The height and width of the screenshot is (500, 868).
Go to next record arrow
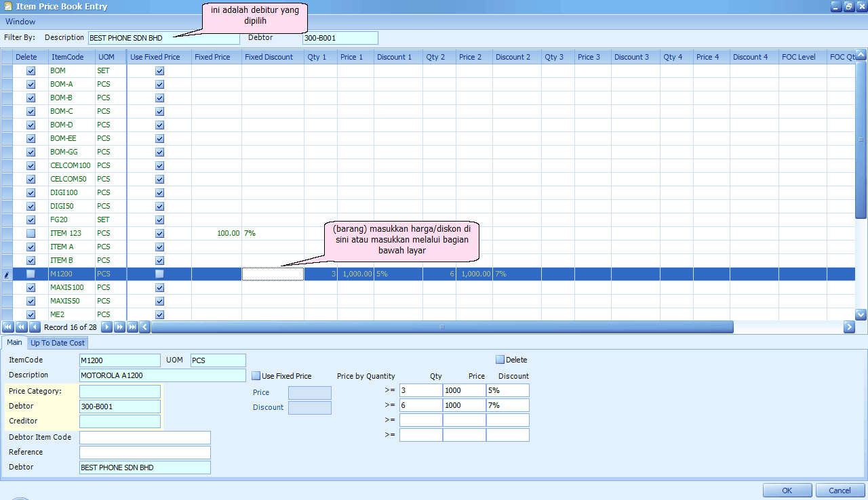pos(106,327)
